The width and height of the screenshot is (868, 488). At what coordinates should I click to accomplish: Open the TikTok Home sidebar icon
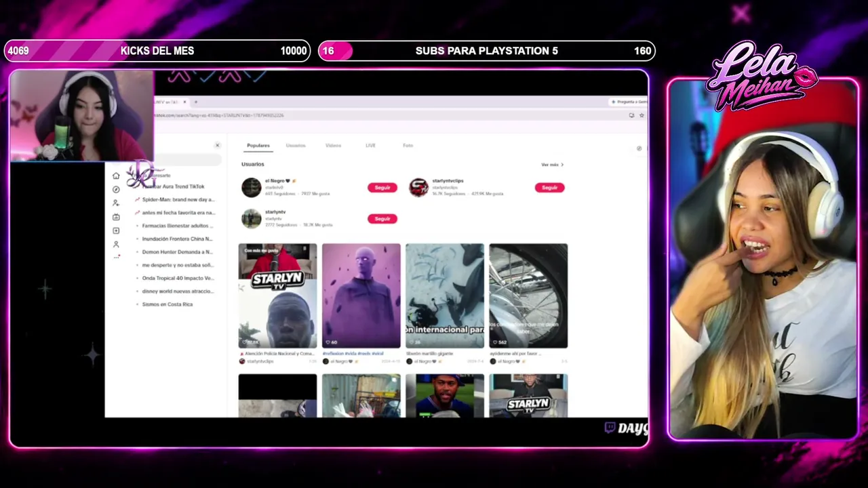click(x=116, y=176)
